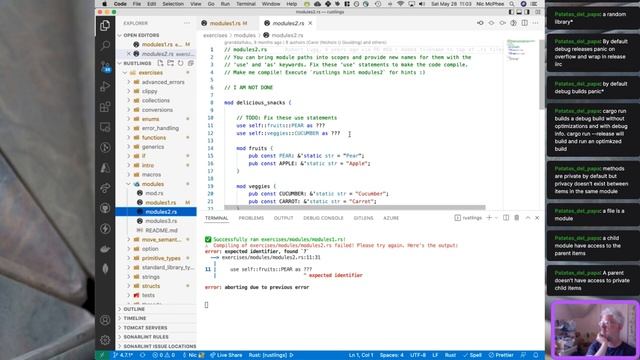Switch to the Debug Console tab
The image size is (640, 360).
click(x=323, y=218)
